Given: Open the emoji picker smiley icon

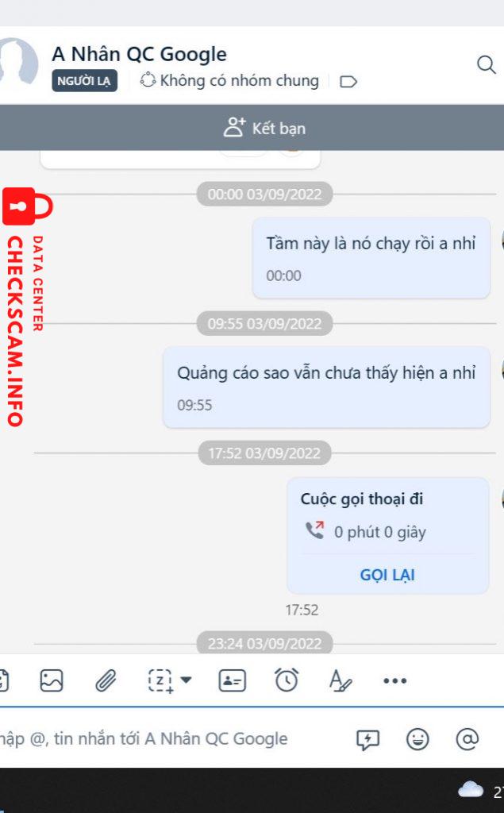Looking at the screenshot, I should pyautogui.click(x=417, y=739).
